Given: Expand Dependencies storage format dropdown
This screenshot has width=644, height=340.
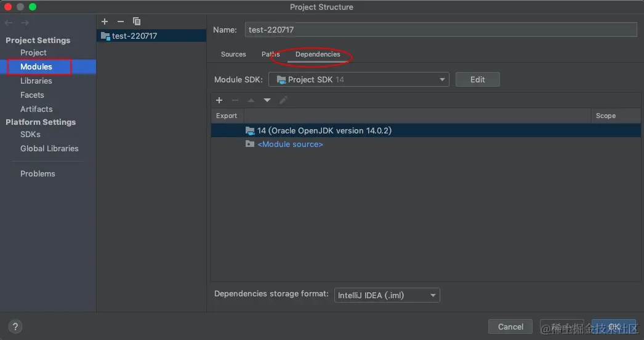Looking at the screenshot, I should 387,295.
